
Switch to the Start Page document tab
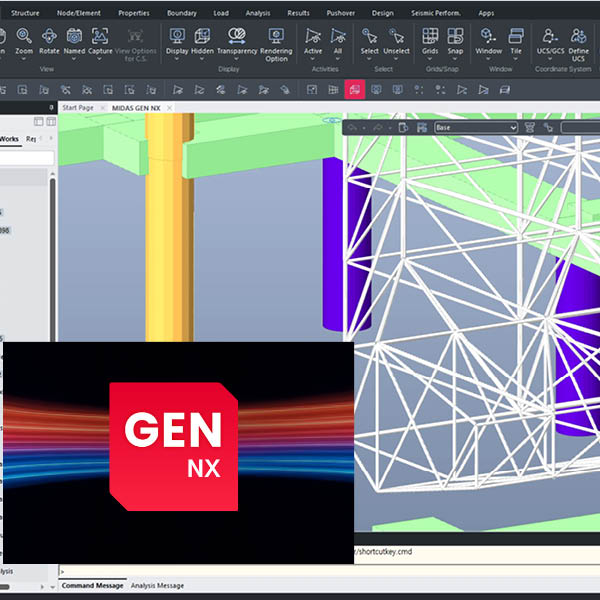pyautogui.click(x=78, y=108)
